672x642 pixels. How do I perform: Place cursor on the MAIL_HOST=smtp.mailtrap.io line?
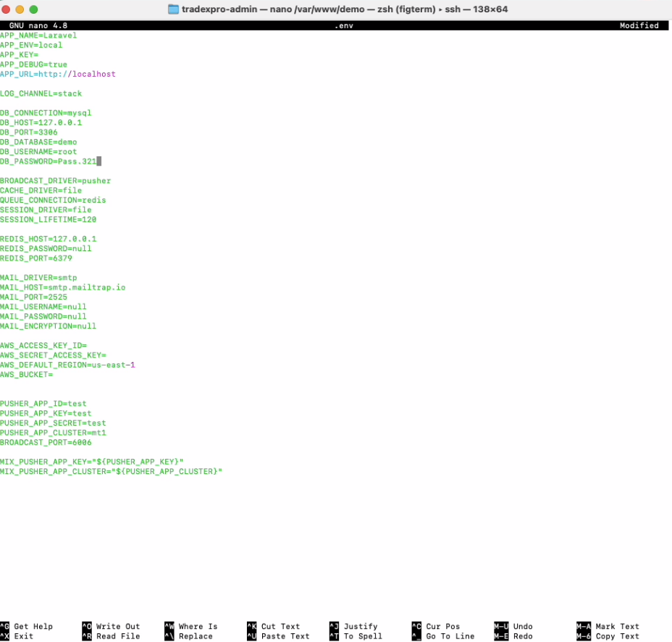pos(62,287)
